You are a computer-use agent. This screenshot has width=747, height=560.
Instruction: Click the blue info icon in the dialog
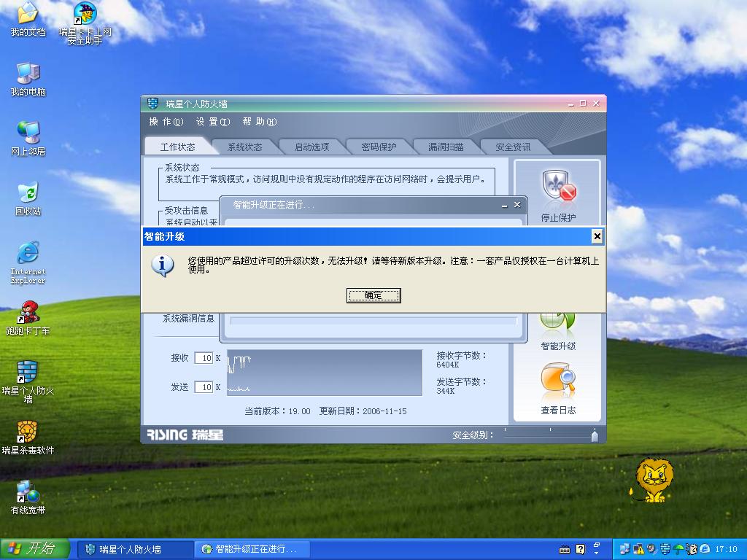pyautogui.click(x=163, y=265)
